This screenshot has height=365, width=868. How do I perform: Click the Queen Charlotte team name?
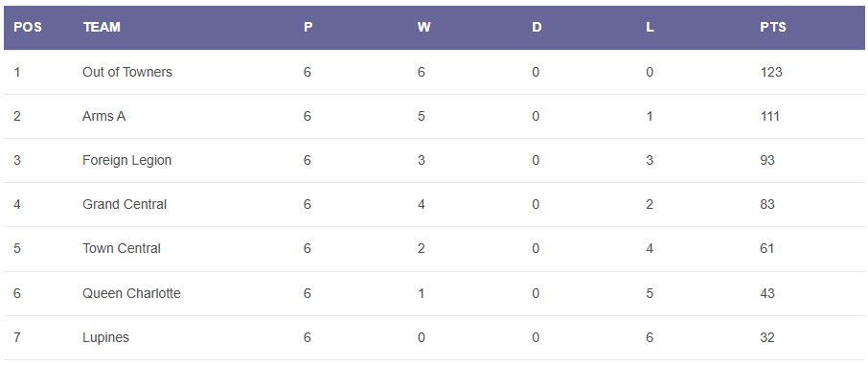pos(132,293)
